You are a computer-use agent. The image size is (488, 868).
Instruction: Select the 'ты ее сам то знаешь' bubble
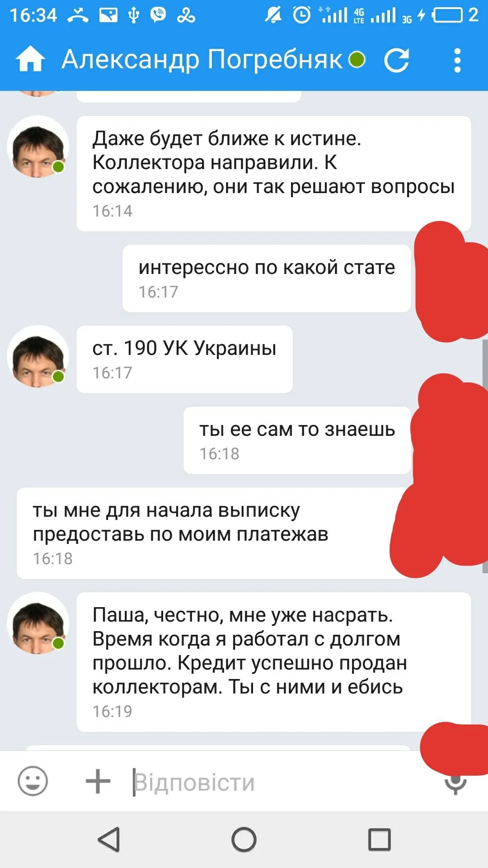[x=297, y=440]
